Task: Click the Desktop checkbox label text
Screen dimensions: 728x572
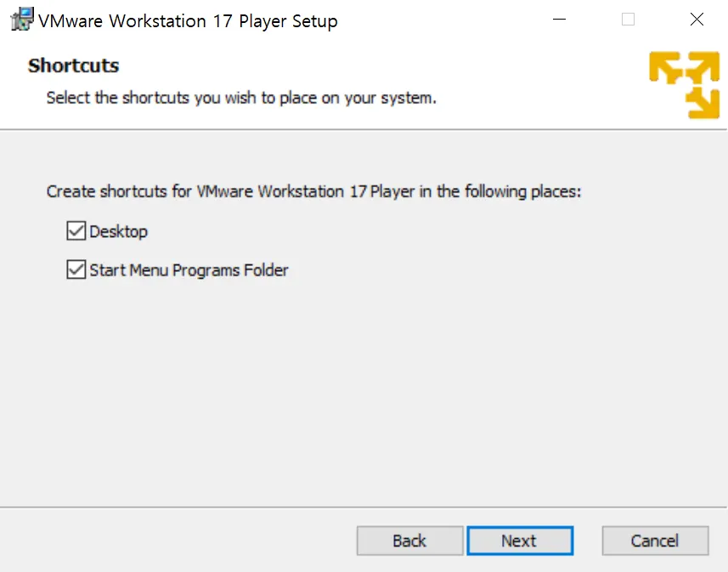Action: point(119,231)
